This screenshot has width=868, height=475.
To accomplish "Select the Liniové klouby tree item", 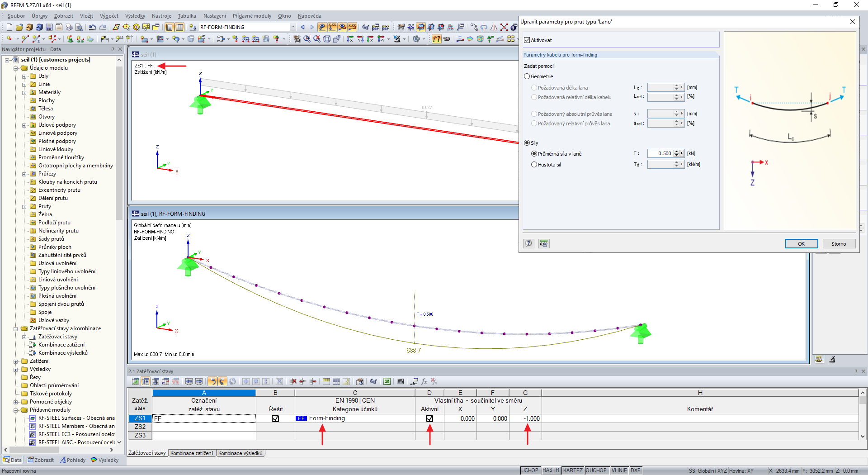I will [x=56, y=149].
